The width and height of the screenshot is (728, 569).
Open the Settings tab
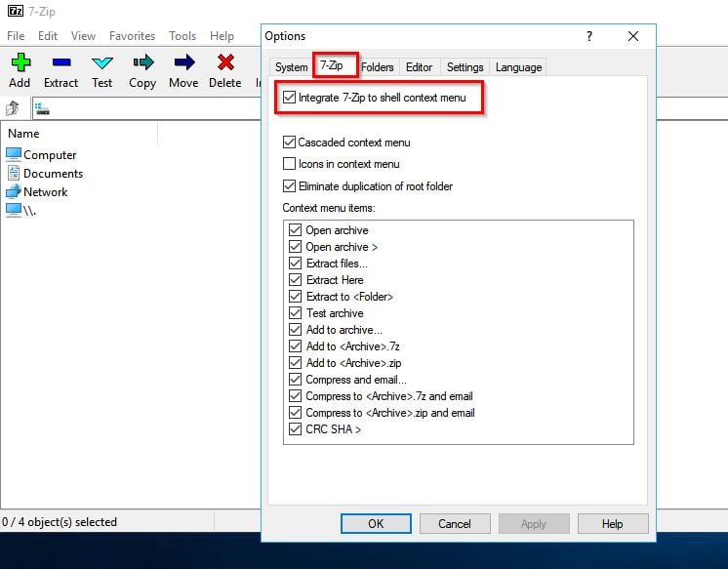coord(465,67)
